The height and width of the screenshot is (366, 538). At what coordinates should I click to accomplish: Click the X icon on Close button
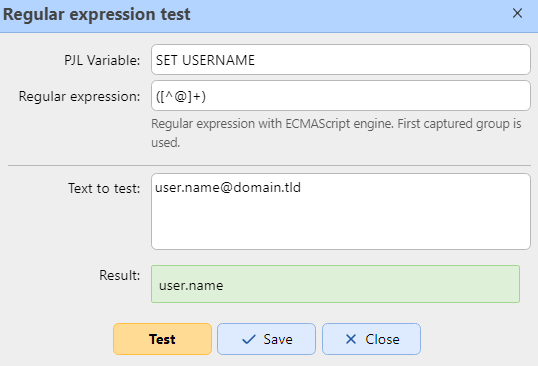351,339
